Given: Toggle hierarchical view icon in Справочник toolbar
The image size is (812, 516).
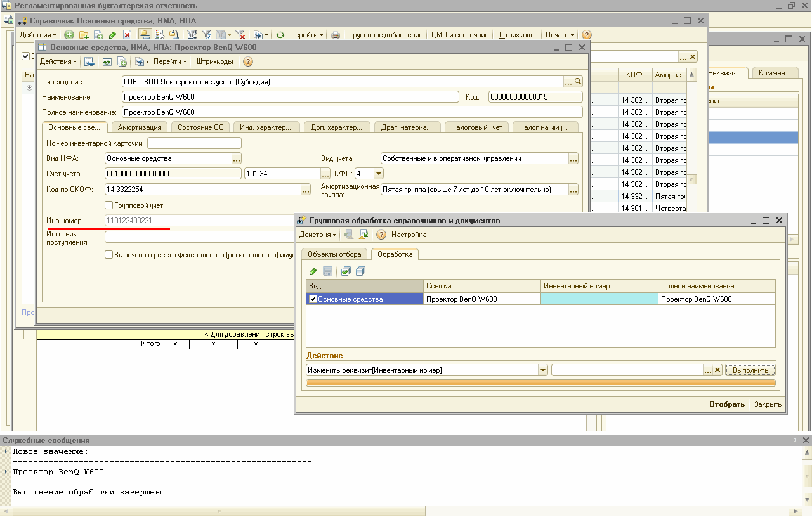Looking at the screenshot, I should tap(145, 35).
